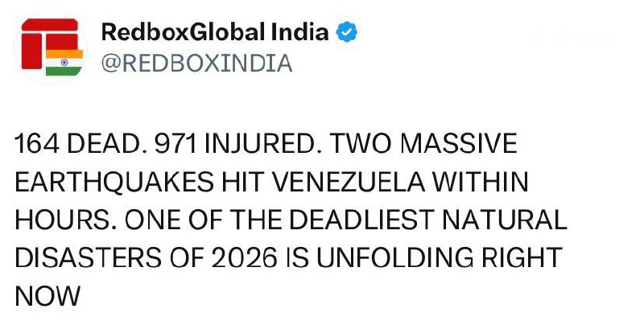Click the word 'EARTHQUAKES' in the tweet
The width and height of the screenshot is (644, 325).
point(114,182)
